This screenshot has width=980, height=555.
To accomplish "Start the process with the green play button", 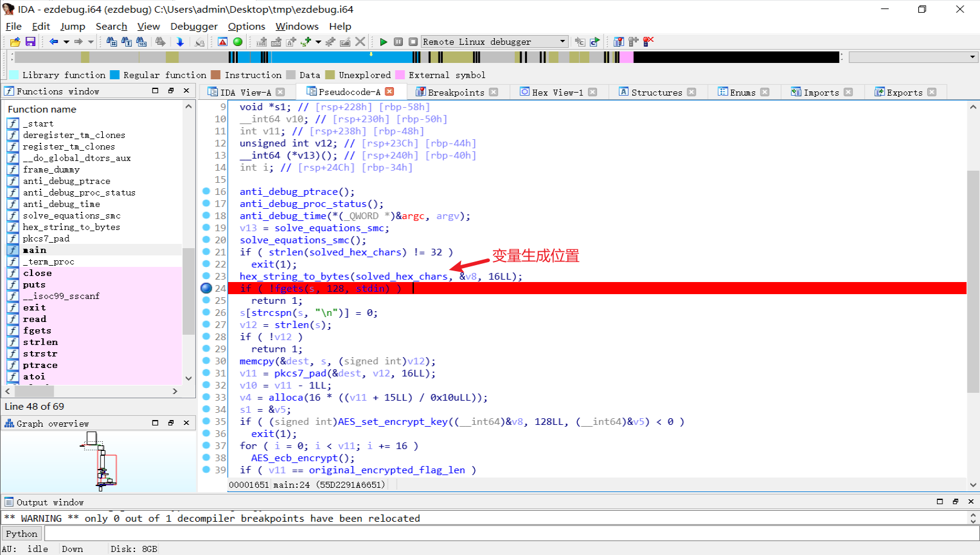I will 383,42.
